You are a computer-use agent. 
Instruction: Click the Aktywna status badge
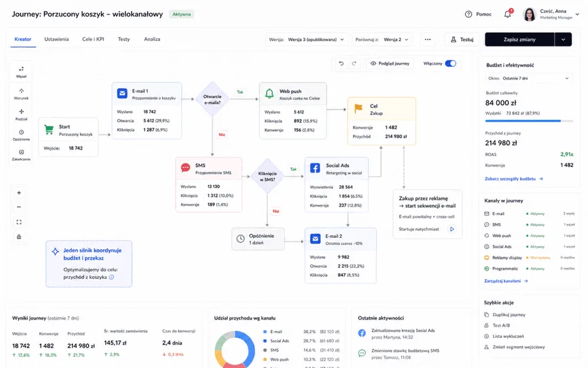[182, 14]
